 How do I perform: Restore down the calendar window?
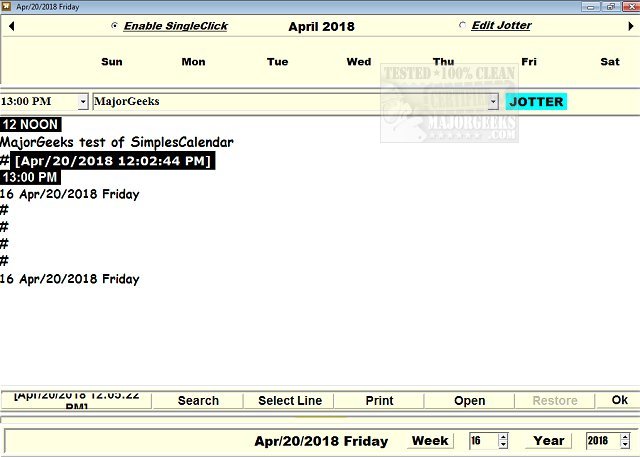click(611, 7)
